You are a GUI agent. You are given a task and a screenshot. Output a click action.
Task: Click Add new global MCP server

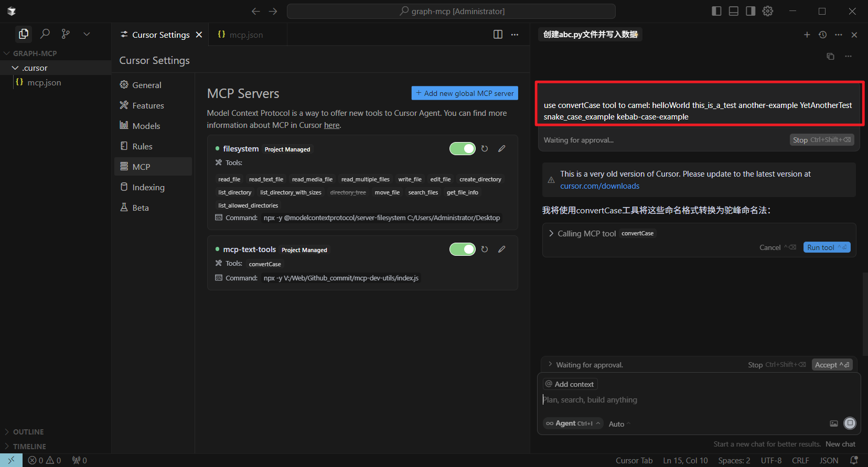465,93
